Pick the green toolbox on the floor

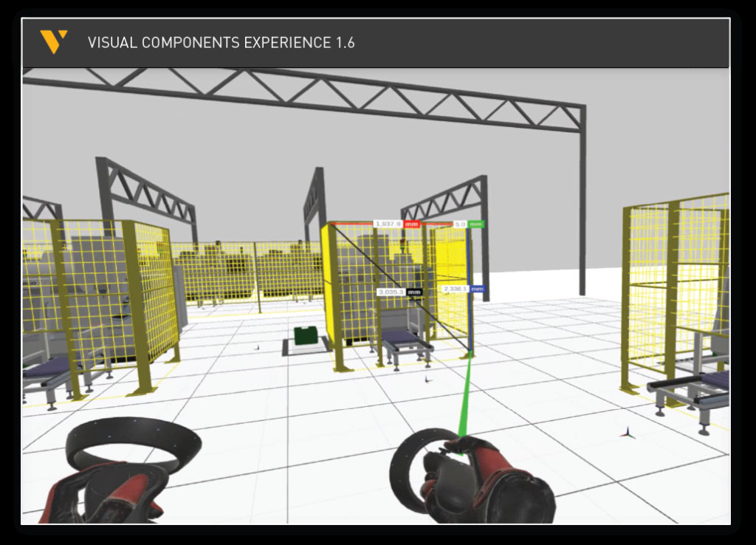306,336
